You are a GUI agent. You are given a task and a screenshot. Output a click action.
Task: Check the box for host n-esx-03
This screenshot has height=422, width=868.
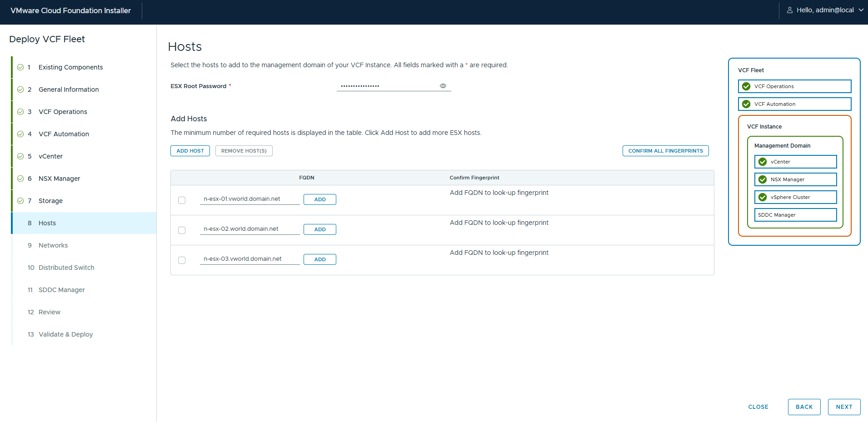182,260
